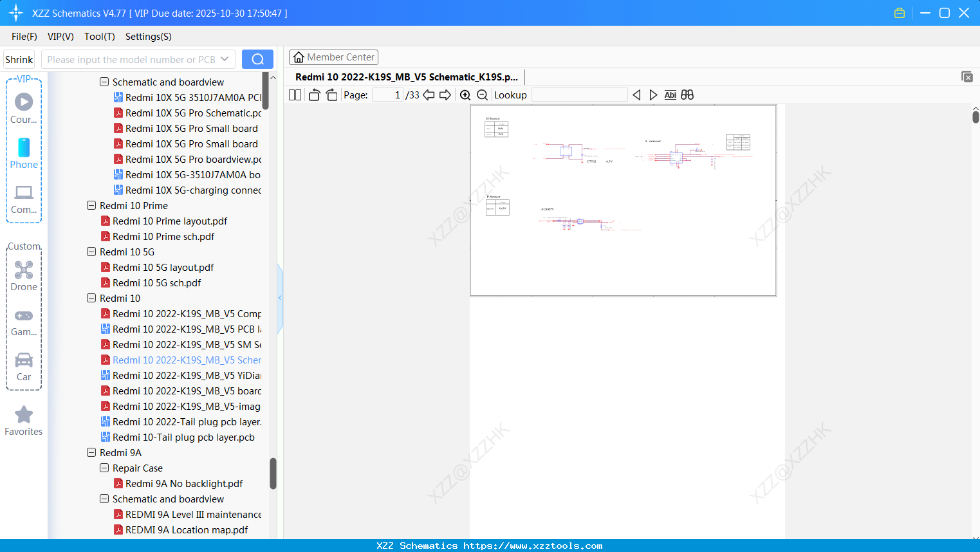Open Redmi 10 2022-K19S_MB_V5 YiDian file

click(181, 375)
